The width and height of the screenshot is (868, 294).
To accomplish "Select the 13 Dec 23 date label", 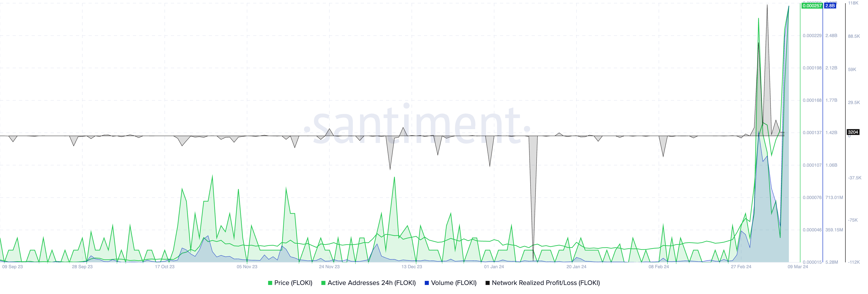I will 411,267.
